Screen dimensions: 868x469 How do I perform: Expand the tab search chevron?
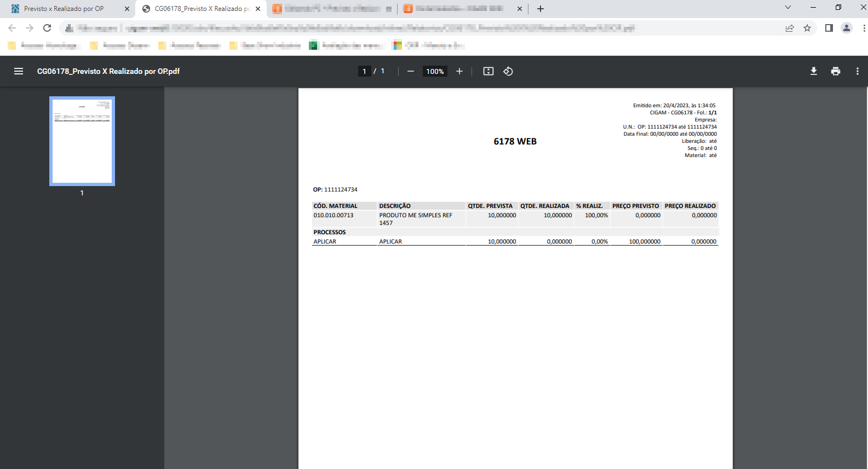coord(788,8)
